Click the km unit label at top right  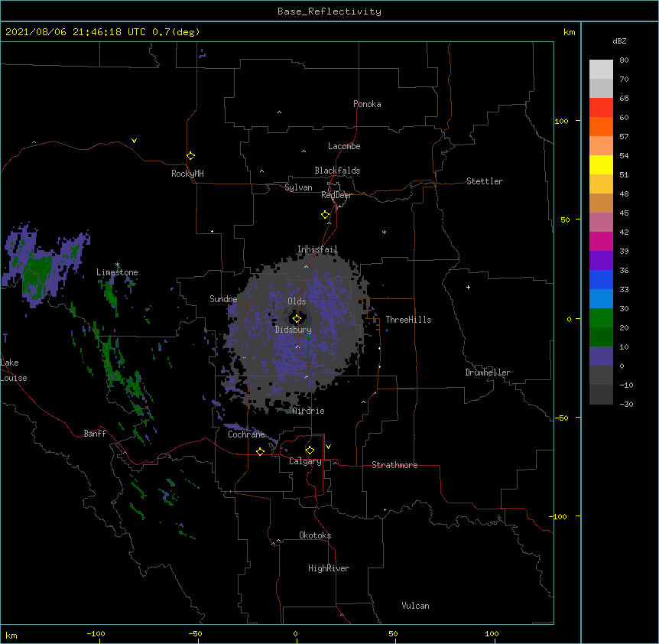[x=570, y=32]
